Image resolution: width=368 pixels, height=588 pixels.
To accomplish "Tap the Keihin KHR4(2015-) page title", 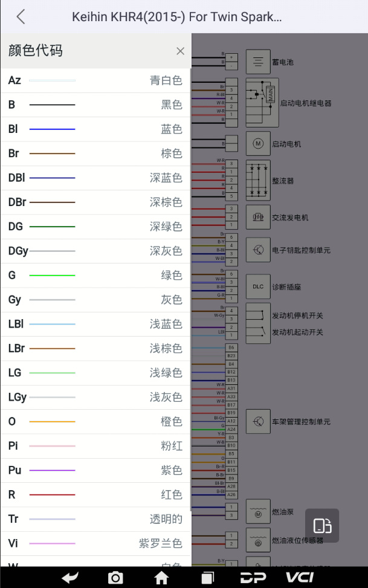I will click(176, 17).
